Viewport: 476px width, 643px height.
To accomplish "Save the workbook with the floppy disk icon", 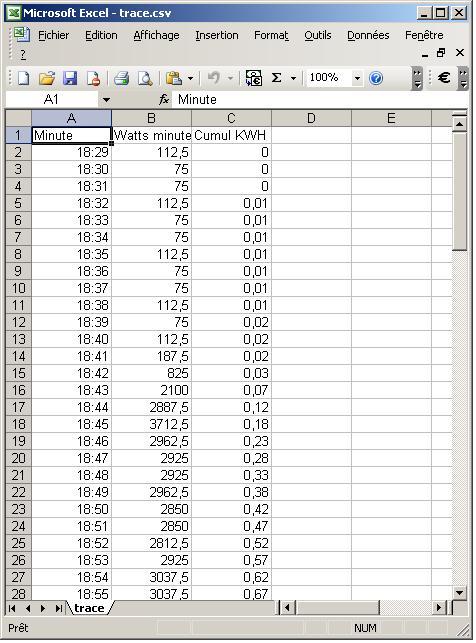I will pyautogui.click(x=70, y=78).
